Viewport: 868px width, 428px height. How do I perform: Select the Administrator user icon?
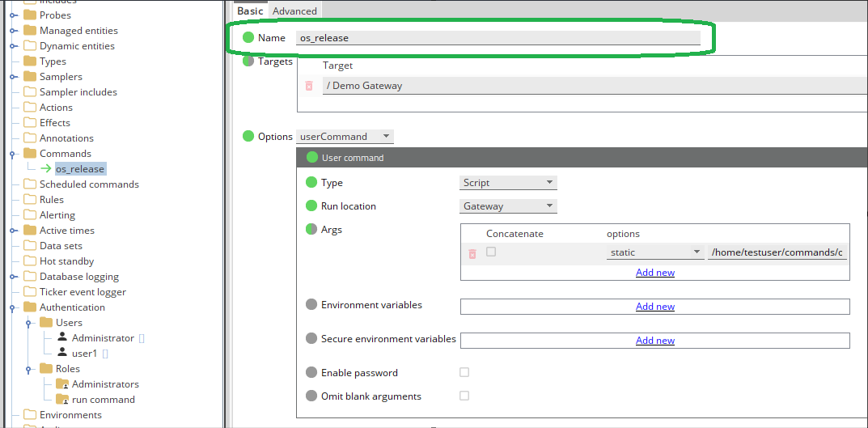(62, 338)
